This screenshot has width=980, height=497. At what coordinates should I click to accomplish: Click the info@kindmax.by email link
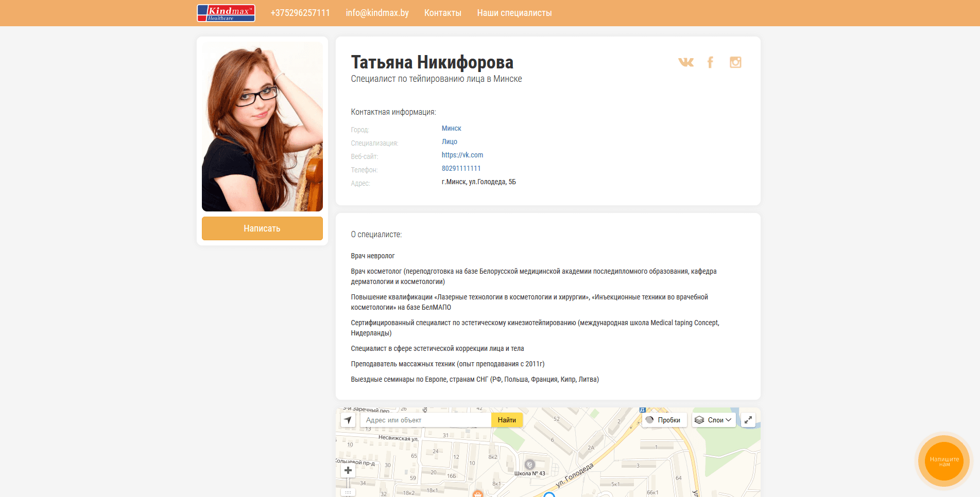pos(377,13)
